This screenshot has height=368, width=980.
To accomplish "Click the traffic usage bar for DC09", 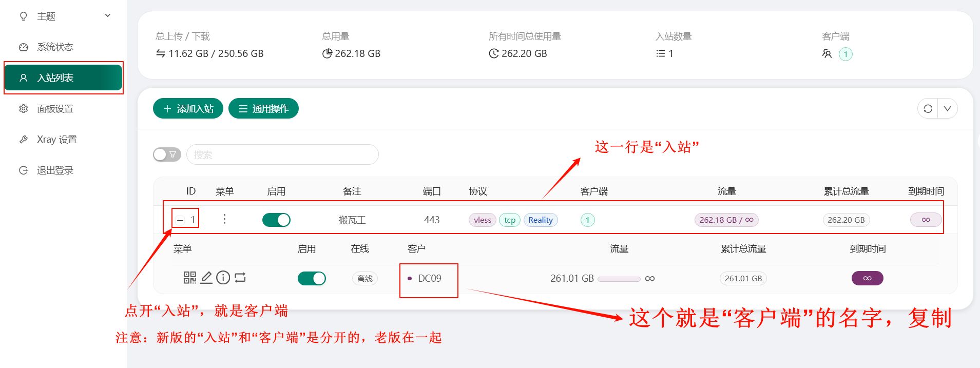I will (x=619, y=279).
